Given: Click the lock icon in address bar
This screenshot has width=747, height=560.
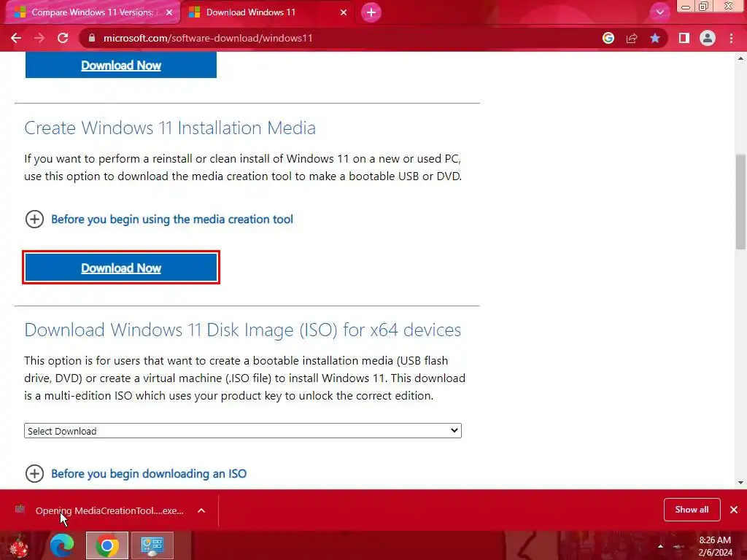Looking at the screenshot, I should [93, 38].
